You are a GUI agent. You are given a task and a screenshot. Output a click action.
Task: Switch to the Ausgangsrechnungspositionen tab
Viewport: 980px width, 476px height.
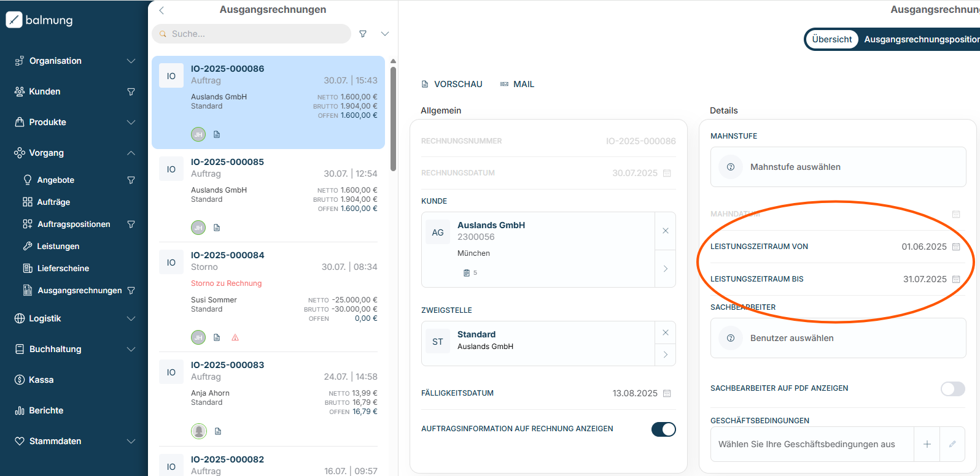[921, 39]
